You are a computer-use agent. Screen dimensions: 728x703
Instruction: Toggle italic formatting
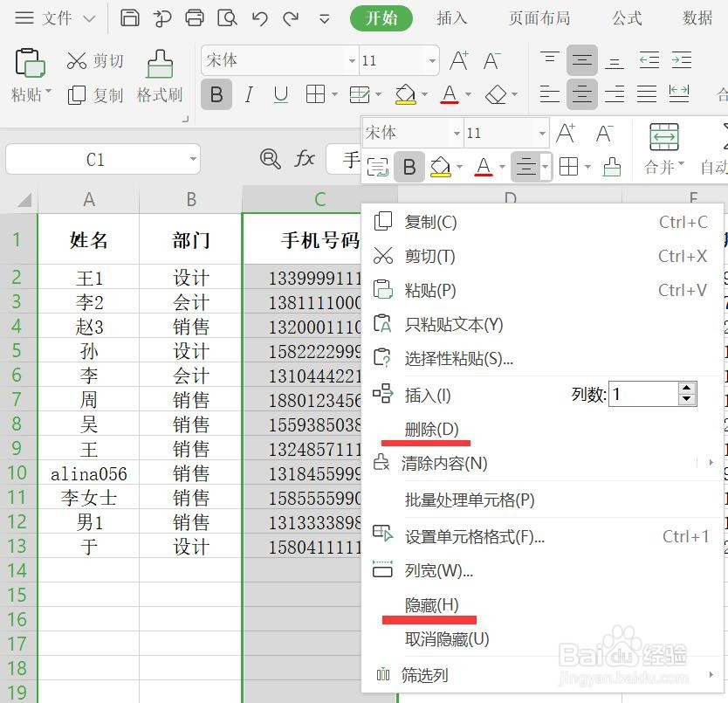[x=248, y=94]
